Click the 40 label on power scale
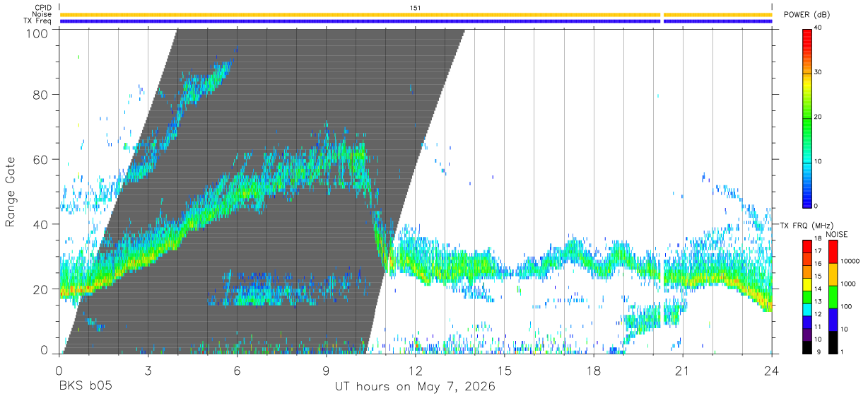The height and width of the screenshot is (401, 868). pos(819,28)
